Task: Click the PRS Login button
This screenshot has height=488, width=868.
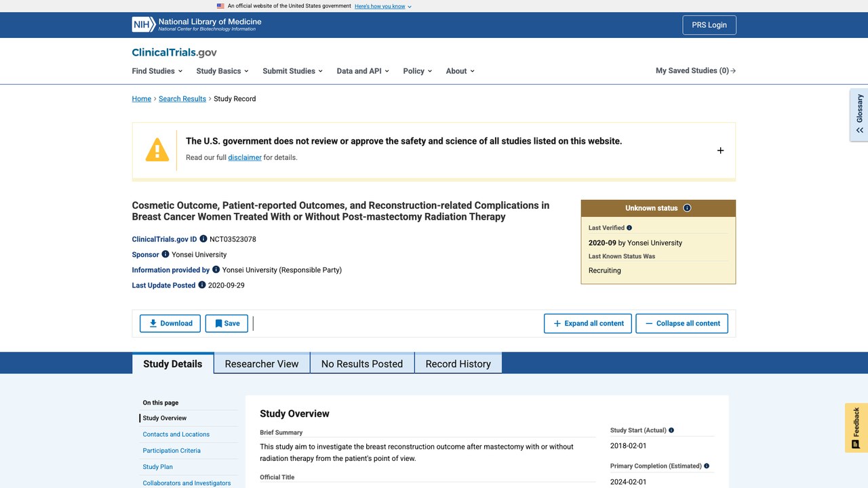Action: tap(709, 25)
